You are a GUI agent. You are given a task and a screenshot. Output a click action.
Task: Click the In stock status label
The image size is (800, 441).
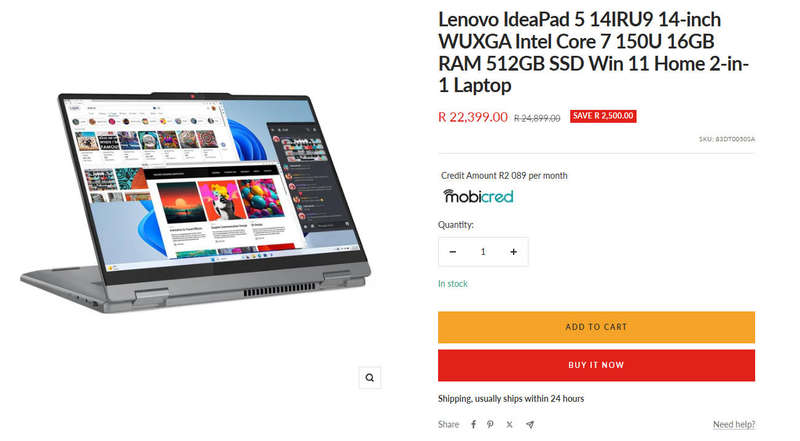(x=453, y=284)
